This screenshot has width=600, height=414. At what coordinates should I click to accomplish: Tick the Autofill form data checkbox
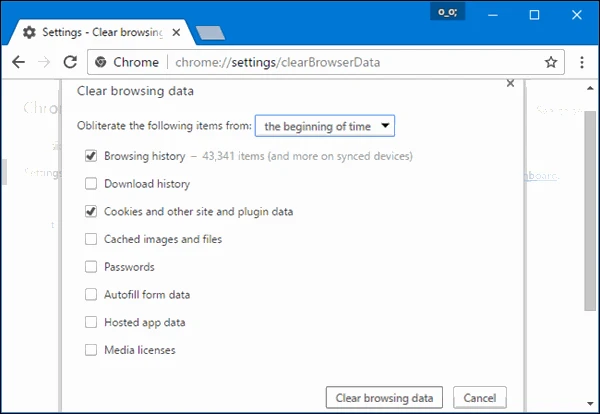coord(91,295)
